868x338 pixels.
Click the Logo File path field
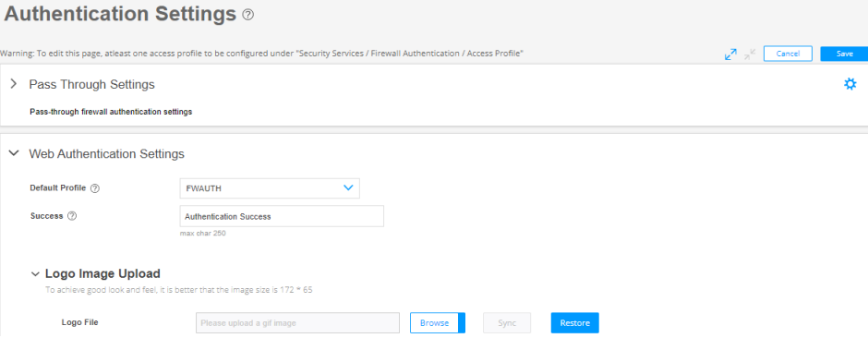[x=297, y=323]
